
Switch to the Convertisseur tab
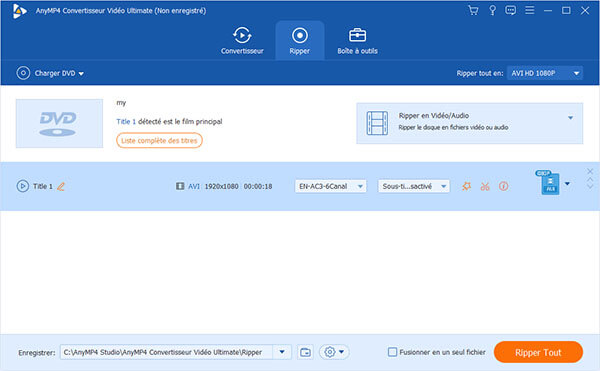click(x=242, y=41)
